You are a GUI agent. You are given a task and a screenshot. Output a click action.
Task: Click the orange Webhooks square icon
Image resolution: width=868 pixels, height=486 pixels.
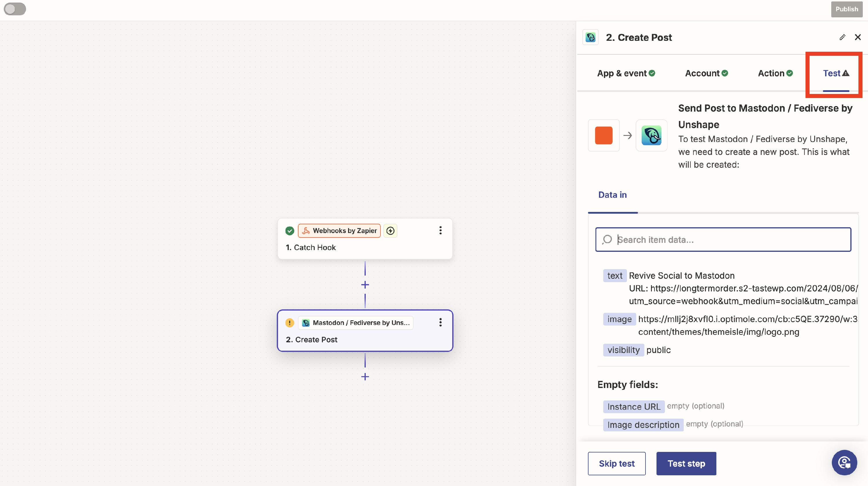pos(604,135)
